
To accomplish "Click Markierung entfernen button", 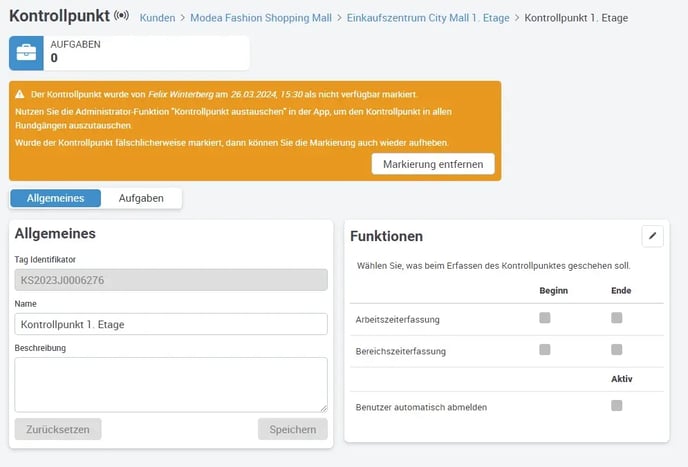I will (x=433, y=164).
